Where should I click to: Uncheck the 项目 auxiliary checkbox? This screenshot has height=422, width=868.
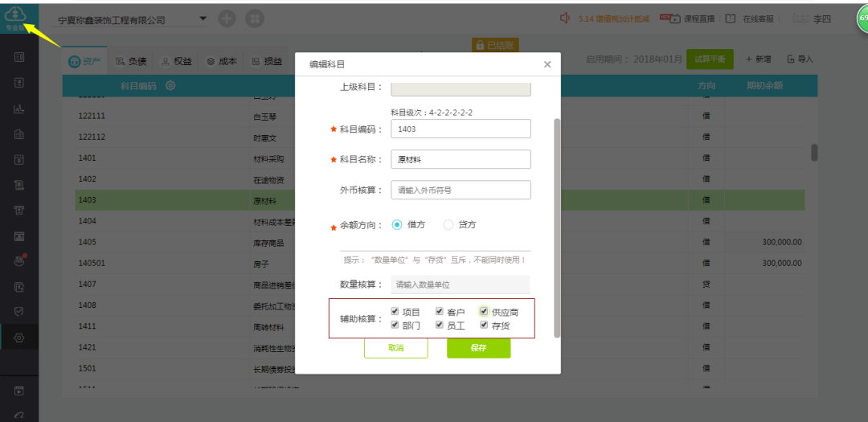tap(395, 311)
